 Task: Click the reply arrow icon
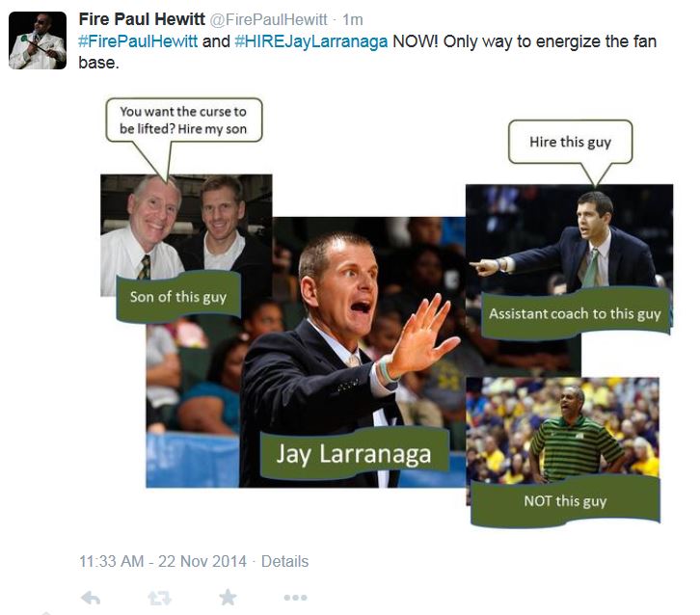point(91,598)
